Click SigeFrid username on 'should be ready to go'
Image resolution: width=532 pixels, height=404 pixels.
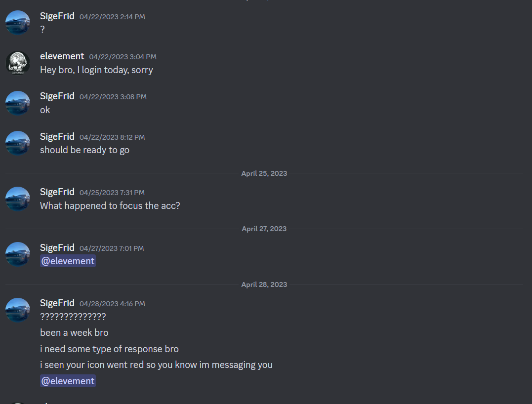tap(57, 137)
